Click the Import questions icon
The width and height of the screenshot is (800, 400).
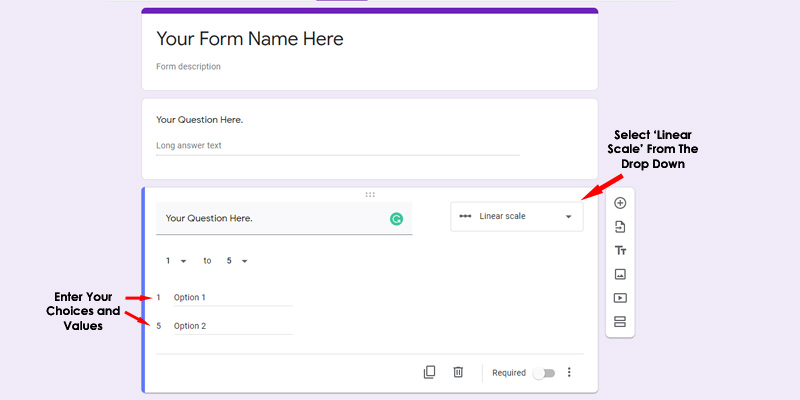[x=620, y=227]
